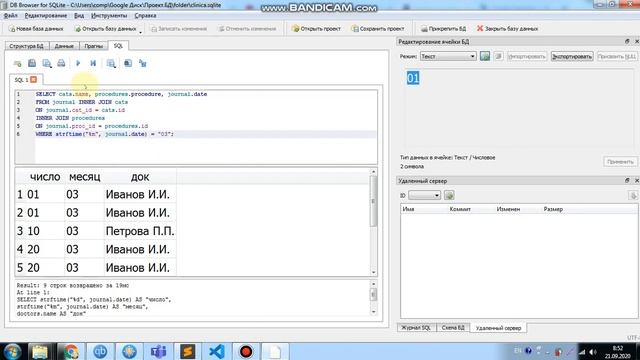Close the SQL 1 tab with orange X

33,80
